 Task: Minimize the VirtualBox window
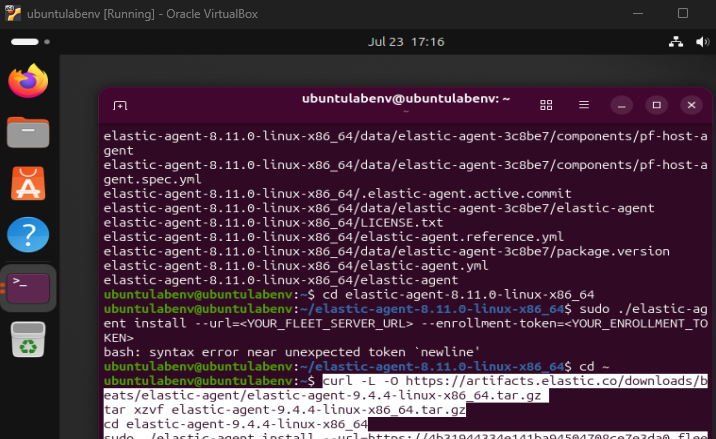pyautogui.click(x=638, y=14)
